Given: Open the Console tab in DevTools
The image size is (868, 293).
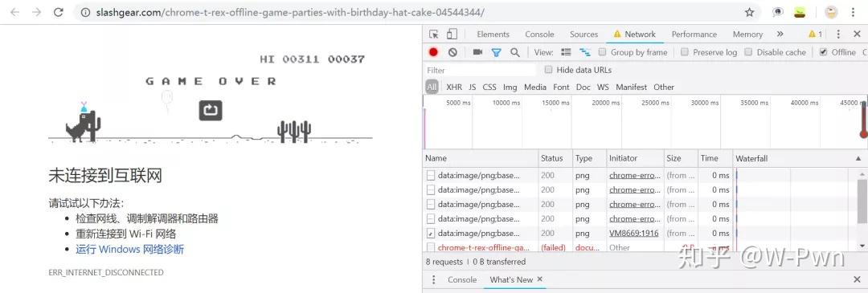Looking at the screenshot, I should [x=539, y=35].
